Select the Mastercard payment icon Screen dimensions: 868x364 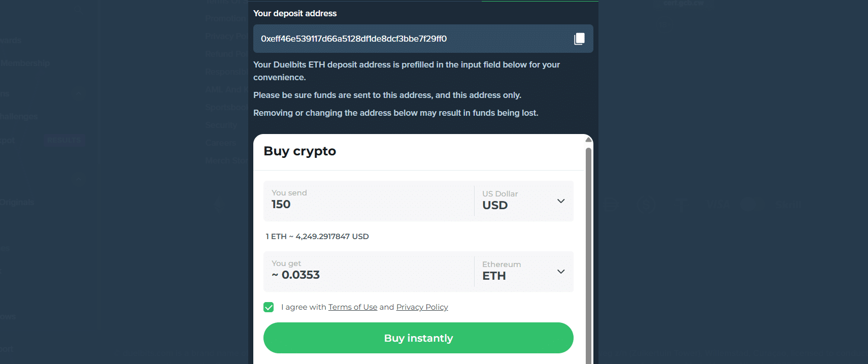753,204
